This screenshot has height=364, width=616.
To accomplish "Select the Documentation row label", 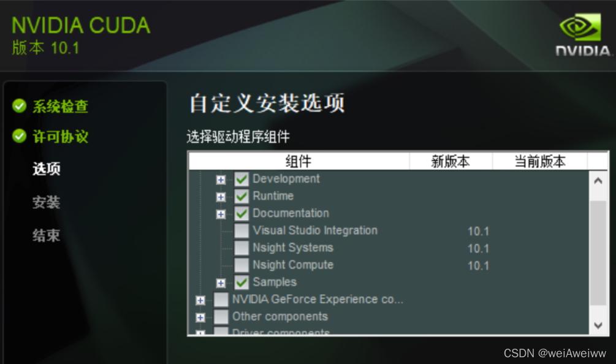I will [291, 213].
